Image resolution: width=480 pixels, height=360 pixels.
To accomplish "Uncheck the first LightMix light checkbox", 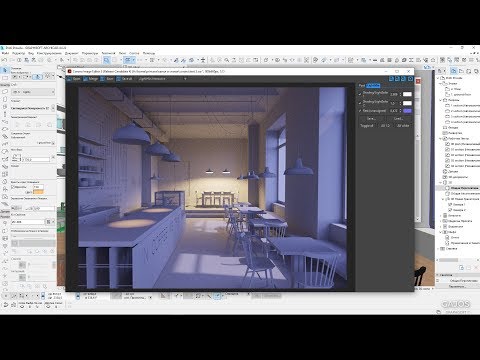I will click(x=360, y=94).
